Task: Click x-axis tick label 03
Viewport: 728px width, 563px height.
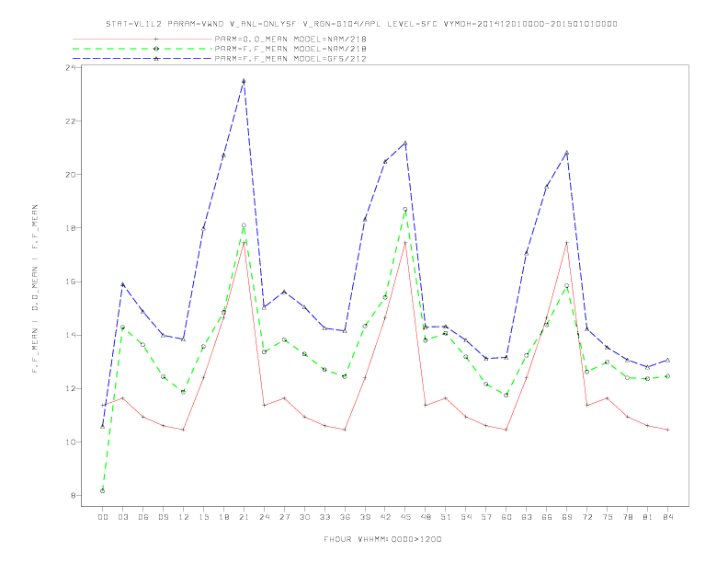Action: 122,517
